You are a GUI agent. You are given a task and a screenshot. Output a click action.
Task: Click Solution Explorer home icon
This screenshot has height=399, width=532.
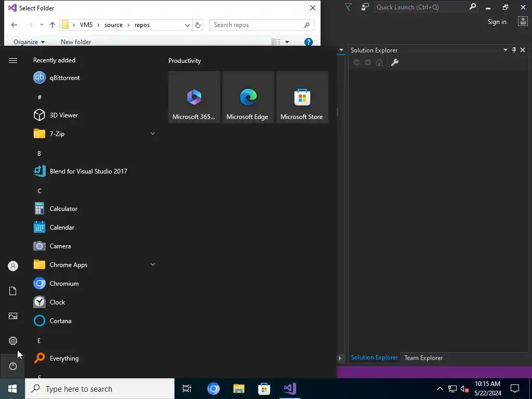(379, 62)
